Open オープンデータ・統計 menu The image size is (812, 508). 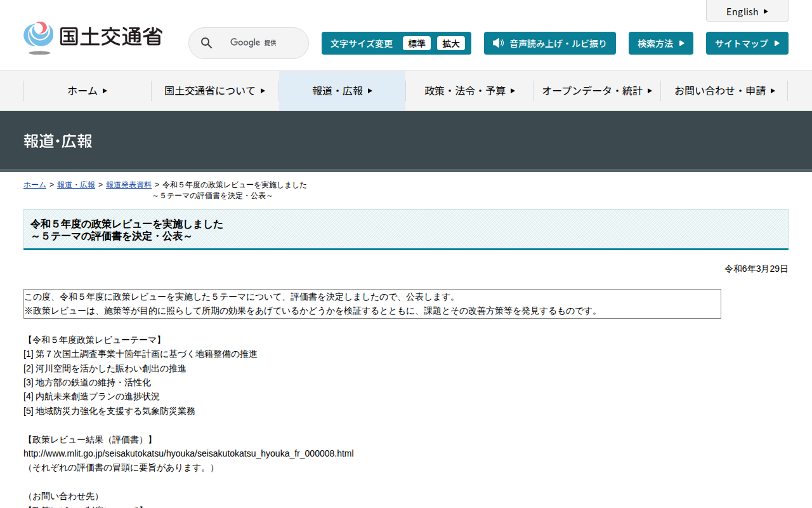coord(596,91)
